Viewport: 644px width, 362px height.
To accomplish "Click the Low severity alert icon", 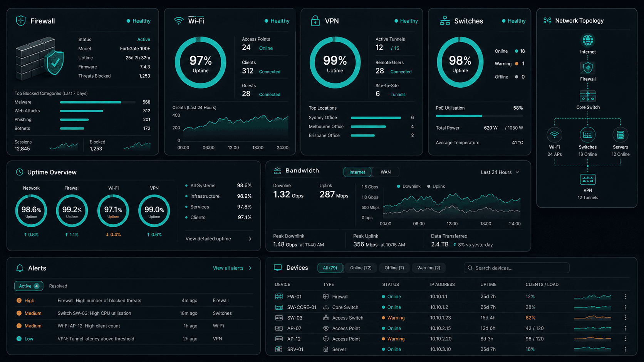I will click(19, 339).
